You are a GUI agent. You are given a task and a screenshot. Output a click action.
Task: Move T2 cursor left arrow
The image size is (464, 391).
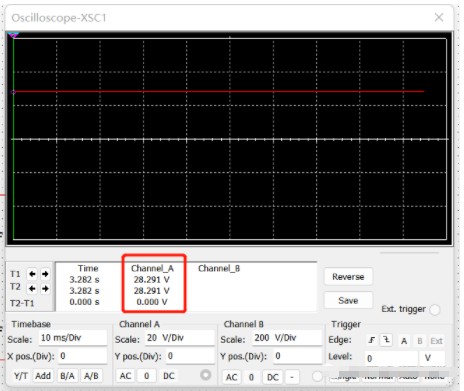click(x=32, y=288)
